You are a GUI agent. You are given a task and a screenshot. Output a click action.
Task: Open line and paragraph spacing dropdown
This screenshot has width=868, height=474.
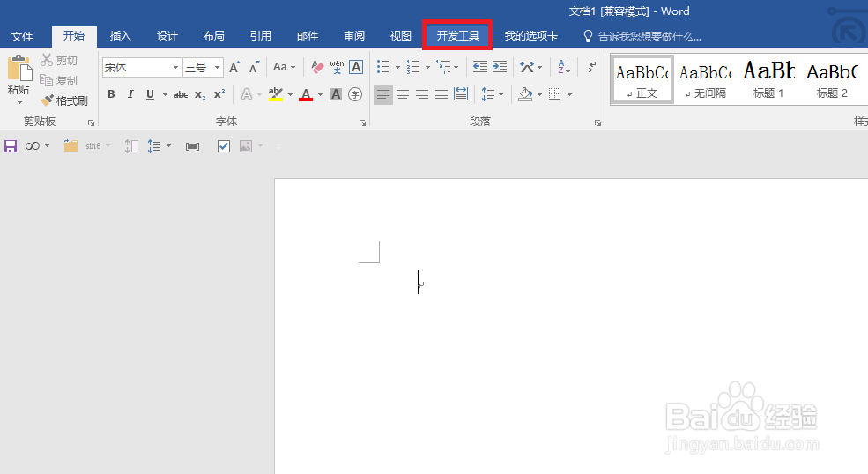[x=492, y=94]
